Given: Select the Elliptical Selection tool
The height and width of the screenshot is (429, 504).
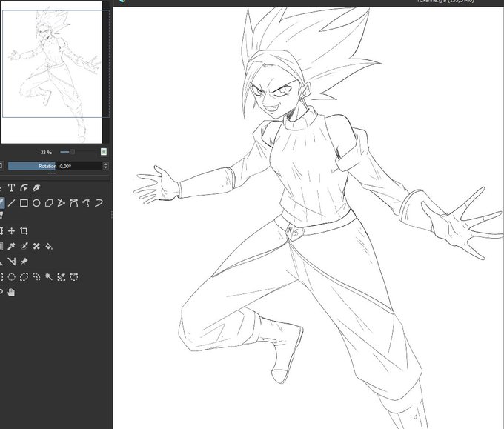Looking at the screenshot, I should pos(11,277).
